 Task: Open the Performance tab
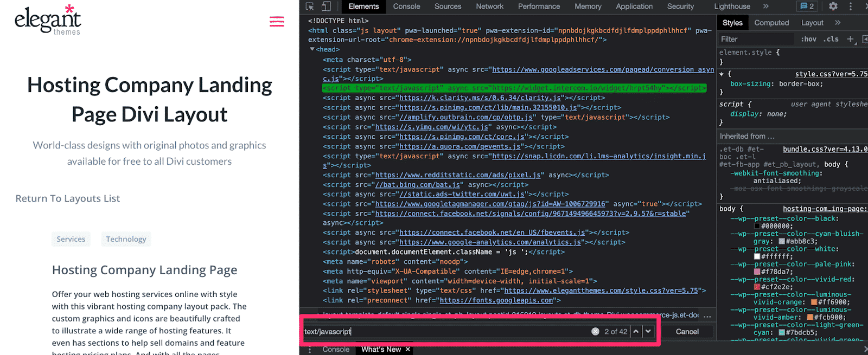coord(539,7)
